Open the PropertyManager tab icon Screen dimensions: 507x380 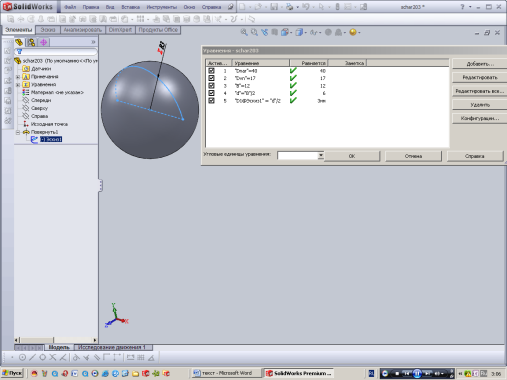pyautogui.click(x=31, y=42)
